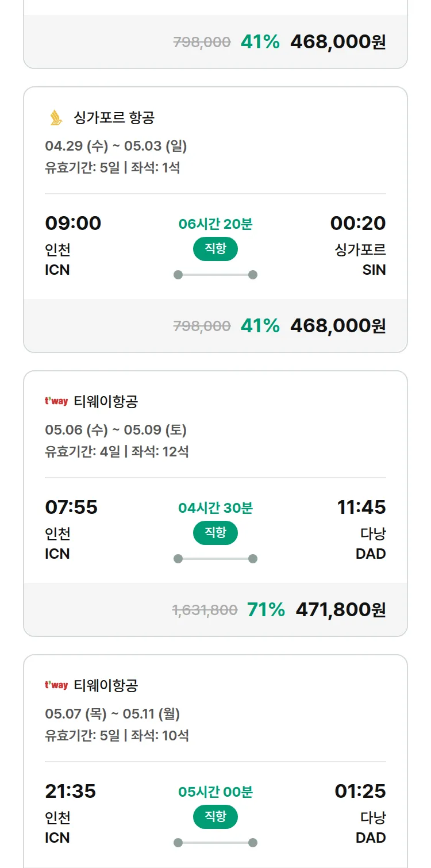Viewport: 431px width, 868px height.
Task: Click the t'way logo on Da Nang 07:55 flight
Action: coord(56,401)
